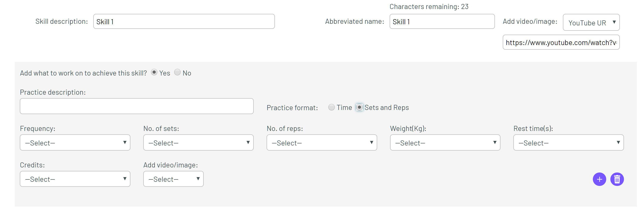The image size is (644, 212).
Task: Click the purple trash delete icon
Action: tap(617, 179)
